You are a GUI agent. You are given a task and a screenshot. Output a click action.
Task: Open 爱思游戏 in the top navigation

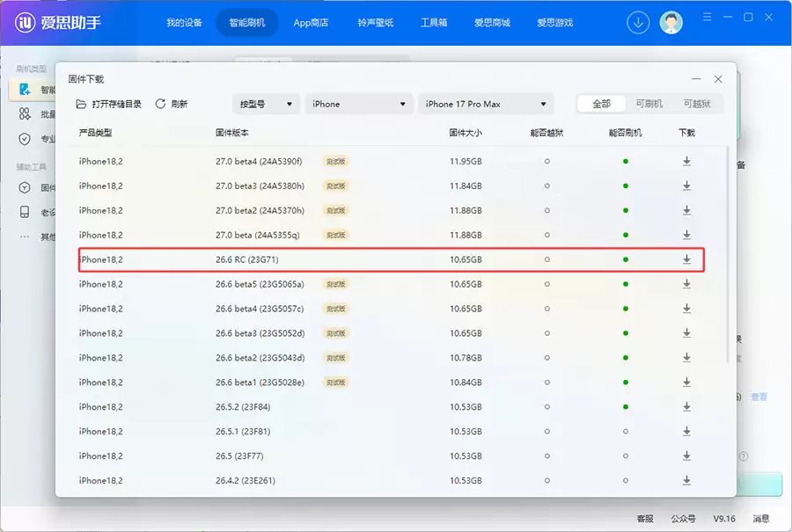pyautogui.click(x=554, y=23)
